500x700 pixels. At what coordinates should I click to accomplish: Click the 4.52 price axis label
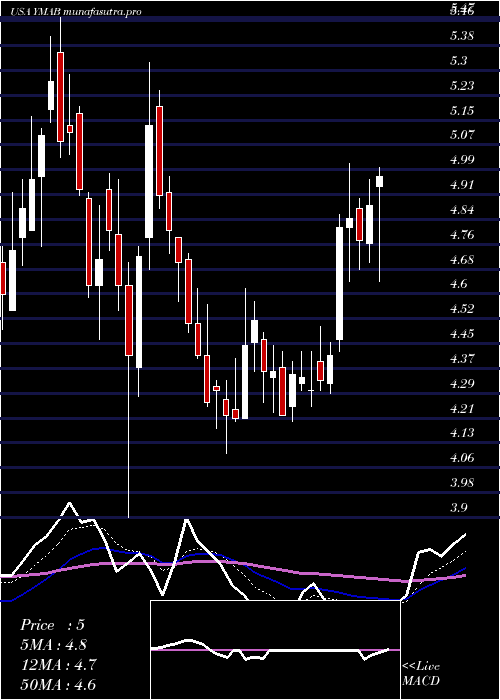coord(462,308)
